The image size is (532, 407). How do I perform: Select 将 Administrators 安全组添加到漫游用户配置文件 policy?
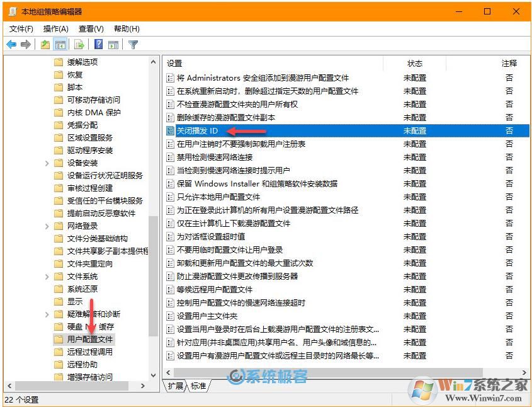[x=263, y=77]
